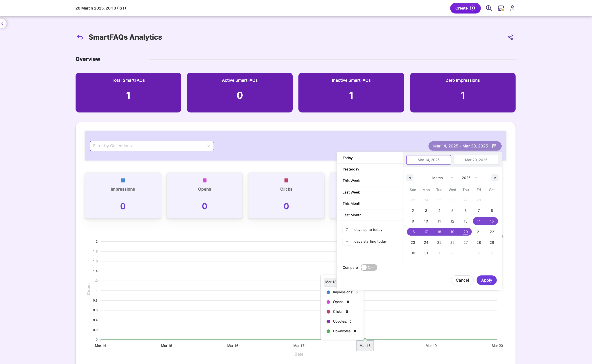Screen dimensions: 592x364
Task: Click calendar icon in date range pill
Action: pos(494,146)
